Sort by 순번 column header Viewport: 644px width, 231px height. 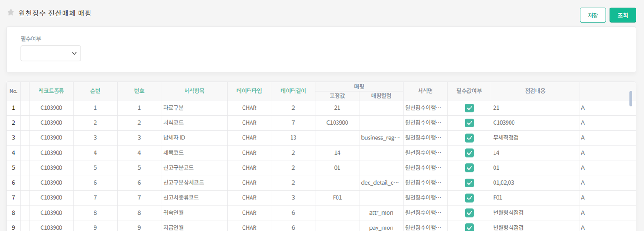click(95, 91)
